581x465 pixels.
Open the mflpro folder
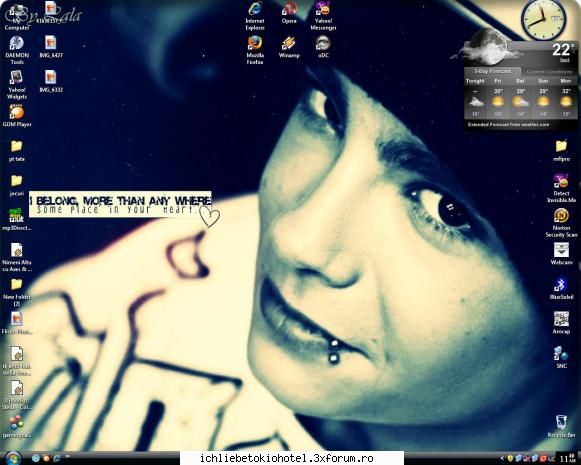click(x=561, y=150)
